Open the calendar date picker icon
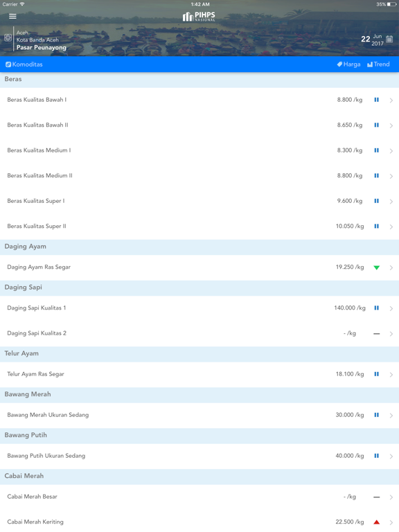Image resolution: width=399 pixels, height=532 pixels. (x=389, y=39)
